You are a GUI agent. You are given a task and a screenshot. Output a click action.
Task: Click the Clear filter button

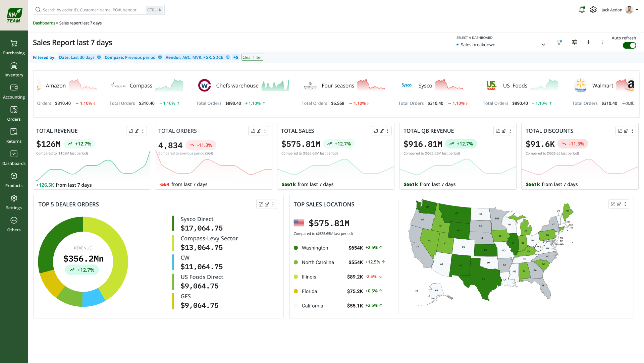252,57
